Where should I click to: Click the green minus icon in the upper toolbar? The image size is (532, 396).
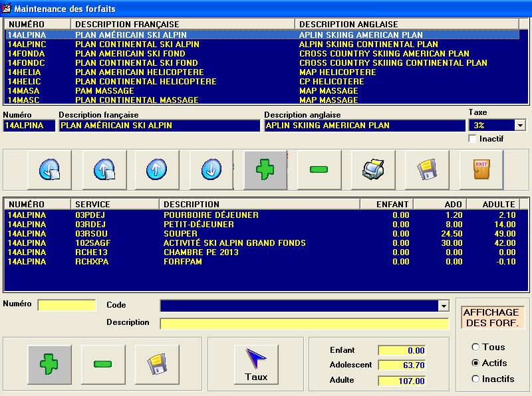point(319,169)
